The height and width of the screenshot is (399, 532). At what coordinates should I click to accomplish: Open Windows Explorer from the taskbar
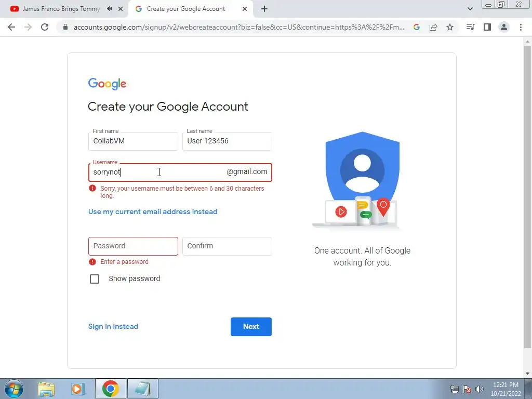46,389
